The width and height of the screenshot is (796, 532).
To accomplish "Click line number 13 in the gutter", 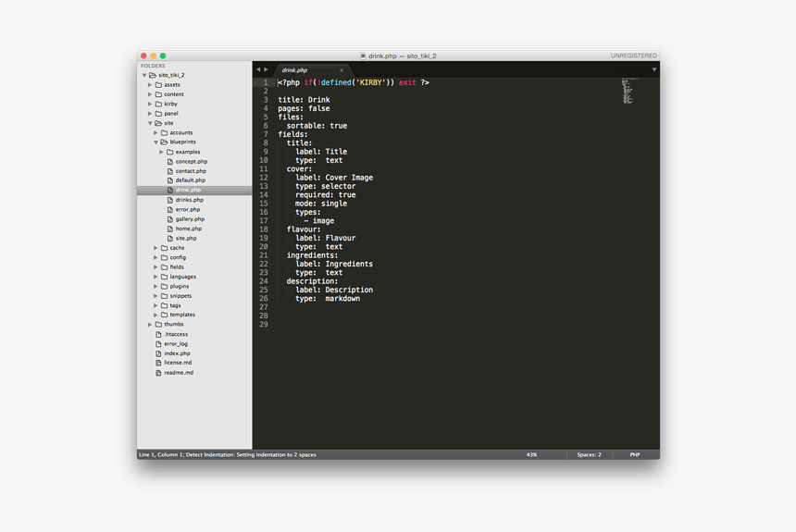I will [264, 186].
